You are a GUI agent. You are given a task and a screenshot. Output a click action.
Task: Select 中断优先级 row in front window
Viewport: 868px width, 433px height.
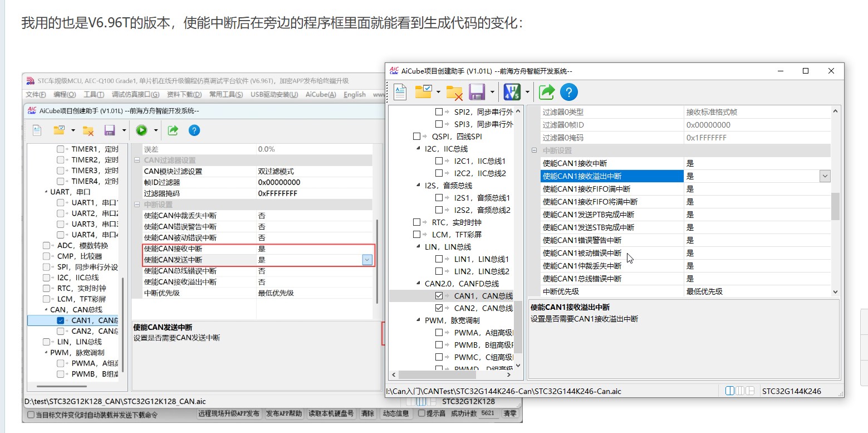[685, 291]
